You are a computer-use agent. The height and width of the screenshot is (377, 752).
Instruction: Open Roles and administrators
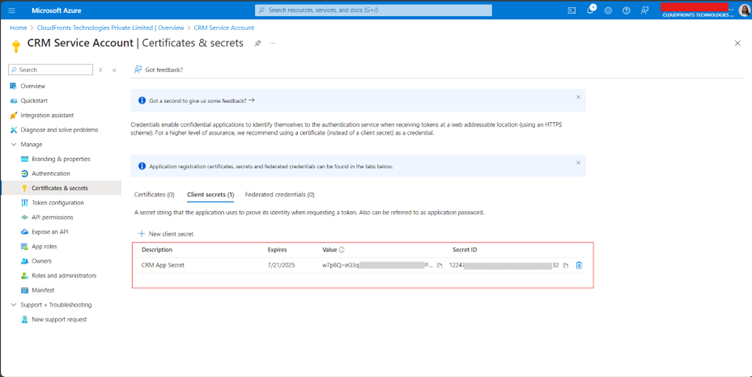pos(64,276)
